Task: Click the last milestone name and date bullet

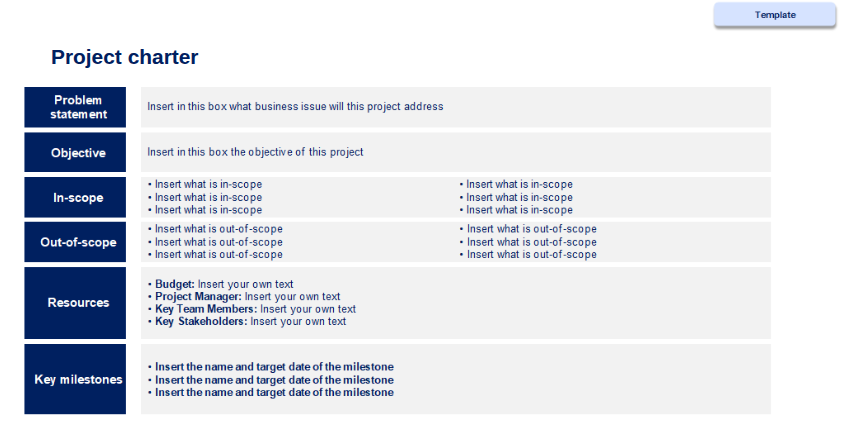Action: coord(271,393)
